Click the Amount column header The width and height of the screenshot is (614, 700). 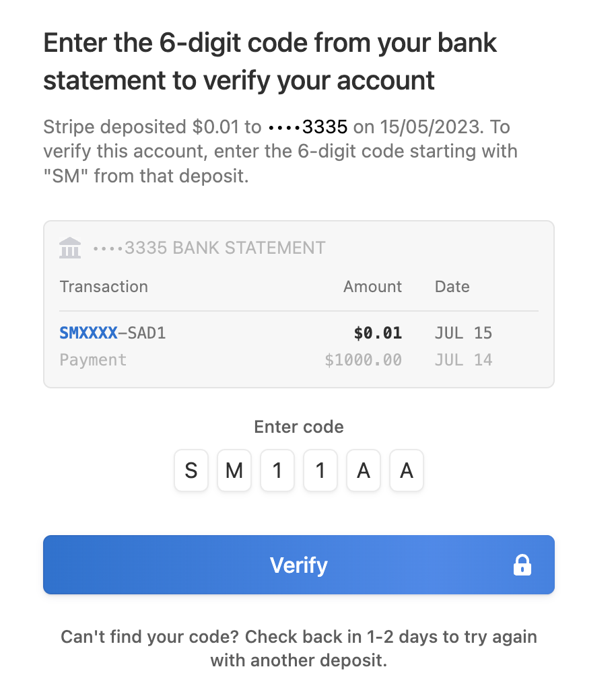coord(372,287)
